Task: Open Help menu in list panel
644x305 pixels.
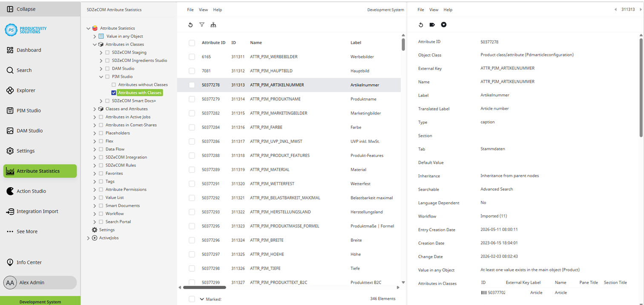Action: click(x=217, y=10)
